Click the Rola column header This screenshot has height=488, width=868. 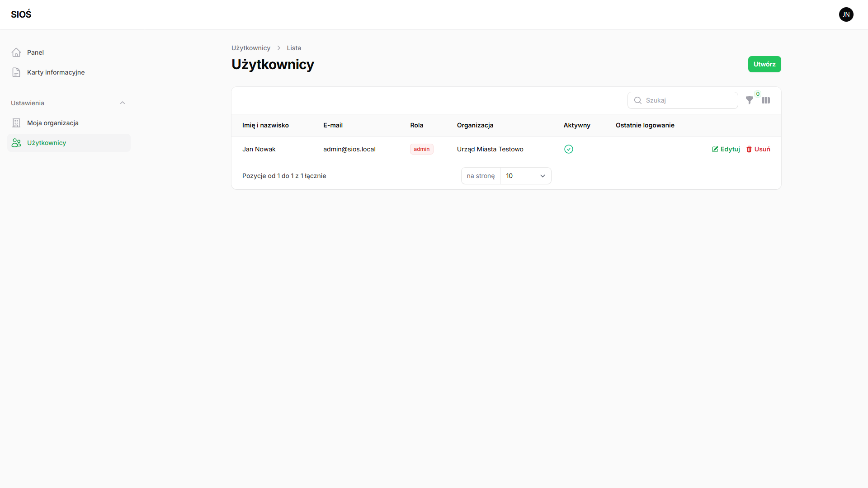[x=417, y=125]
